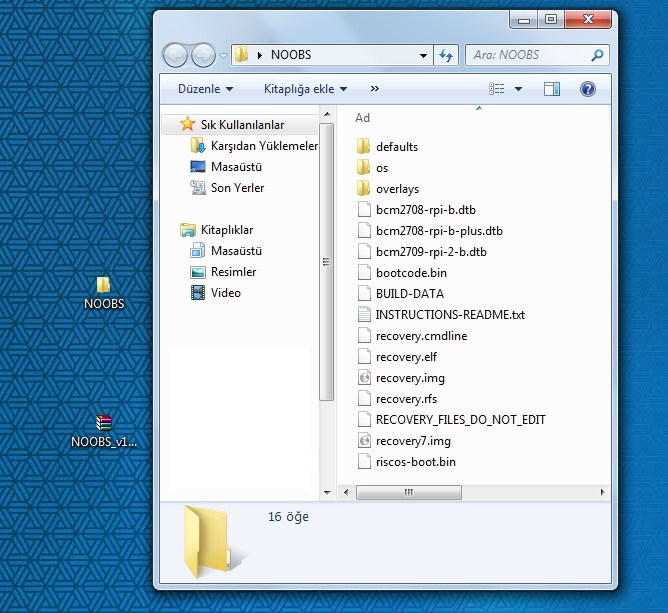Open Karşıdan Yüklemeler in favorites

point(254,146)
